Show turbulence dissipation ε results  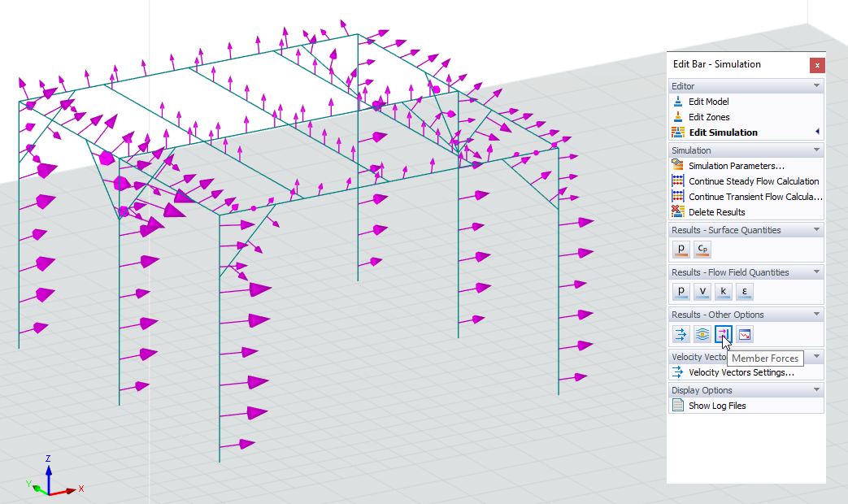pos(744,292)
